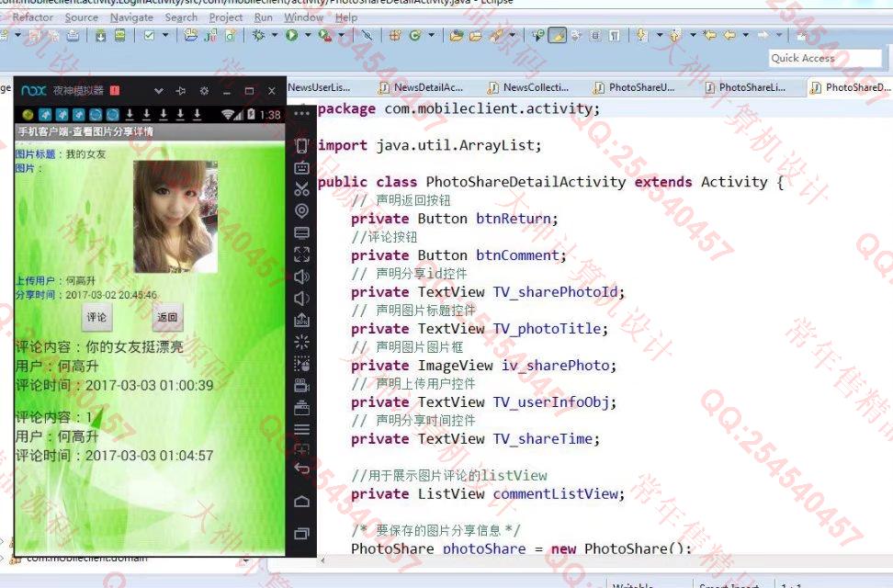The image size is (893, 588).
Task: Click the skip all breakpoints icon
Action: tap(367, 36)
